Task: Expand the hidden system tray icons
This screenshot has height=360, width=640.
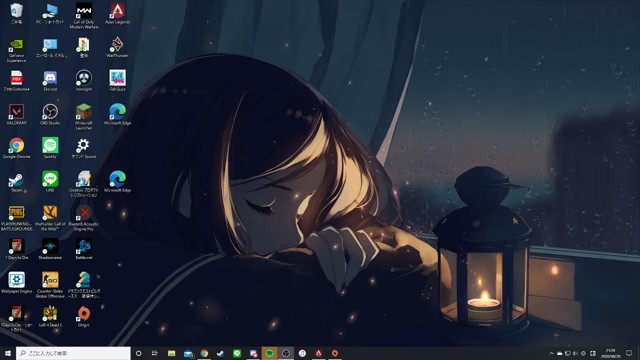Action: [551, 353]
